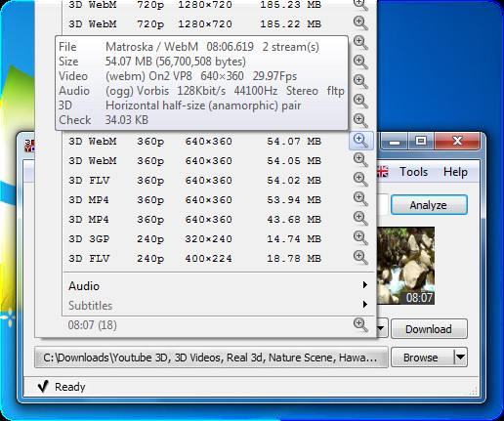504x421 pixels.
Task: Click magnifier icon beside 08:07 (18) footer
Action: [x=360, y=325]
